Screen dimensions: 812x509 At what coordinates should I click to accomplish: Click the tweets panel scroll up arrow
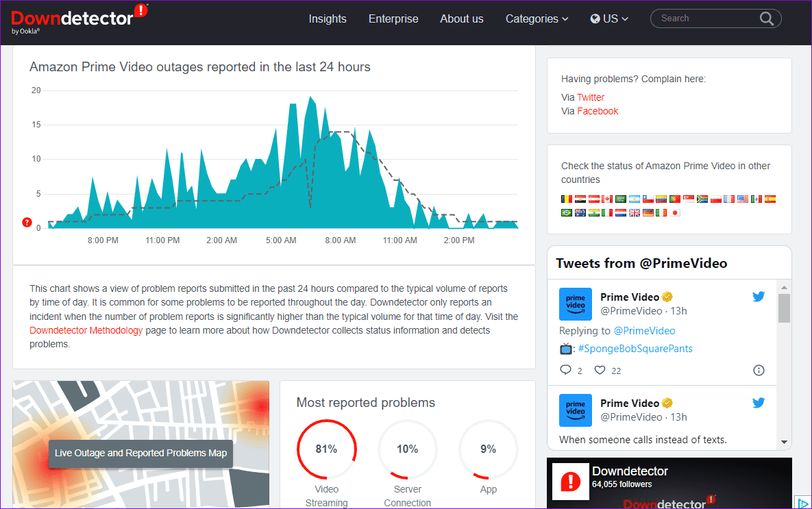784,287
